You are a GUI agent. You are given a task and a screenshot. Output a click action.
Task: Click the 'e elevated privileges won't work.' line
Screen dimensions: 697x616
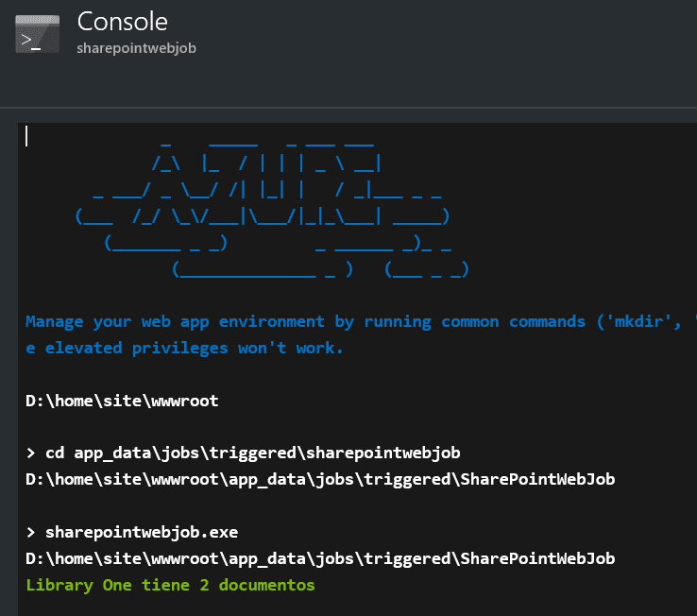[x=184, y=349]
